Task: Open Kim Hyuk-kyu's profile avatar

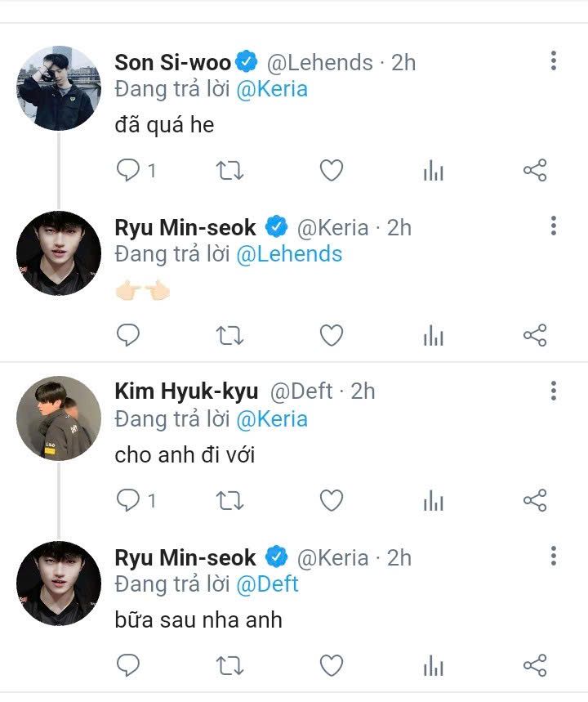Action: (x=58, y=418)
